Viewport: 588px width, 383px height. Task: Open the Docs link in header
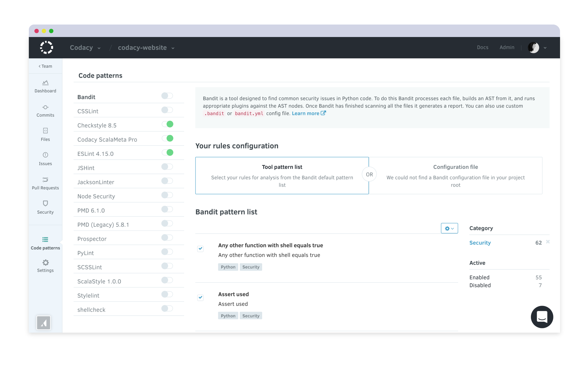coord(482,47)
